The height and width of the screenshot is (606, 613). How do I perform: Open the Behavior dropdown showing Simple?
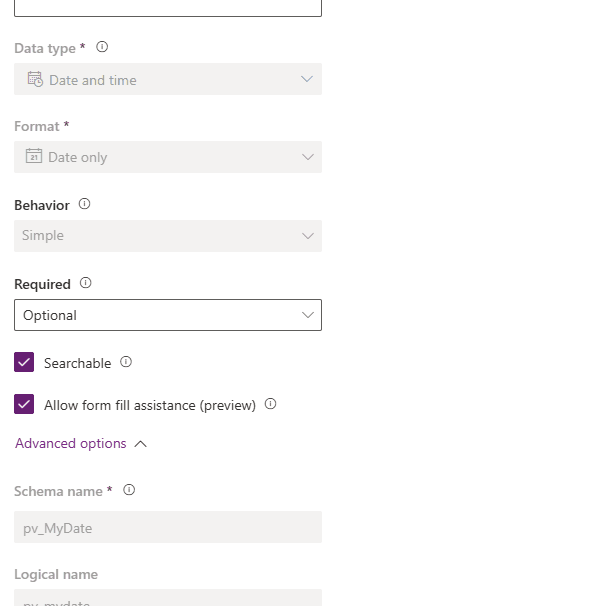pyautogui.click(x=168, y=236)
